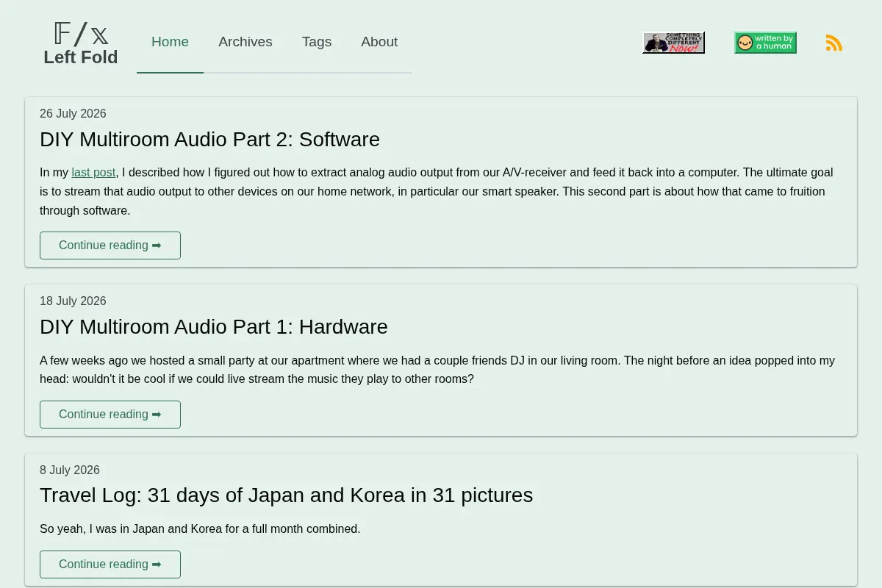Click the Hardware post excerpt paragraph

[x=437, y=370]
